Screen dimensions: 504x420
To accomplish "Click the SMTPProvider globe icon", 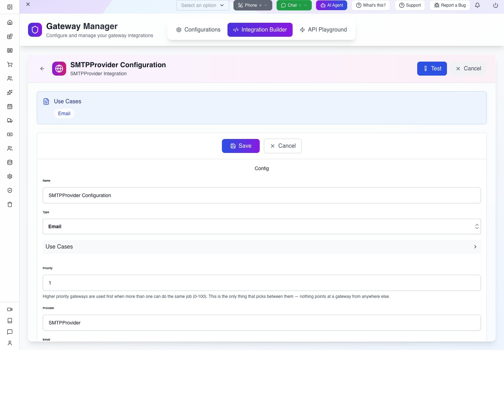I will tap(59, 69).
